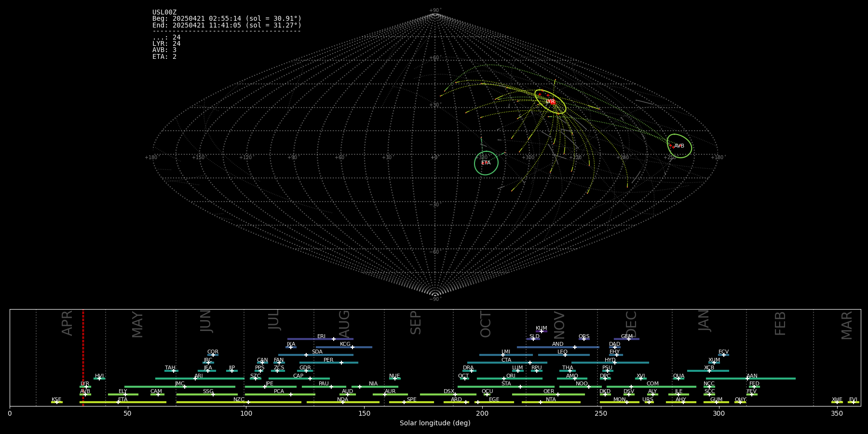Viewport: 868px width, 434px height.
Task: Click the AVB radiant circle on sky map
Action: pos(679,146)
